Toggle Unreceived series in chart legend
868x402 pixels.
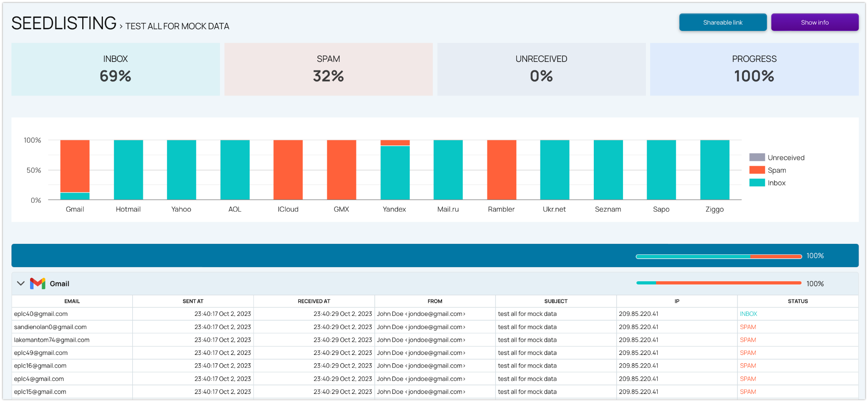776,157
